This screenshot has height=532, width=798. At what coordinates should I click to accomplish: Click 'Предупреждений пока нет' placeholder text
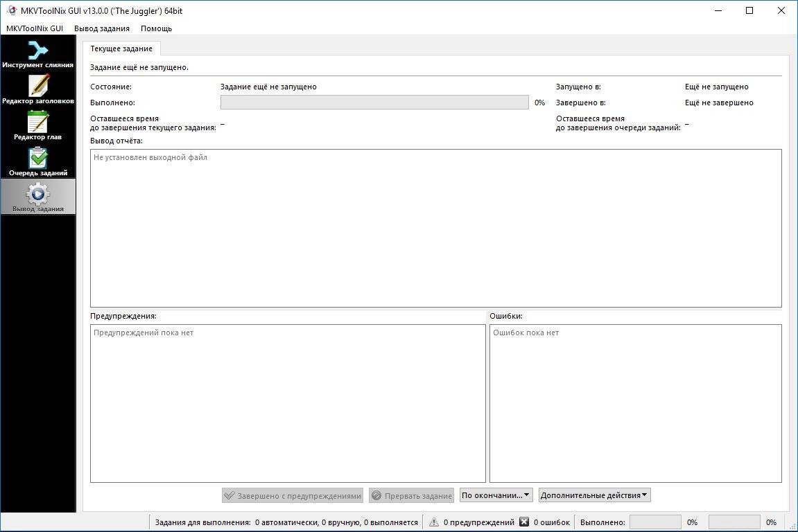[x=144, y=332]
